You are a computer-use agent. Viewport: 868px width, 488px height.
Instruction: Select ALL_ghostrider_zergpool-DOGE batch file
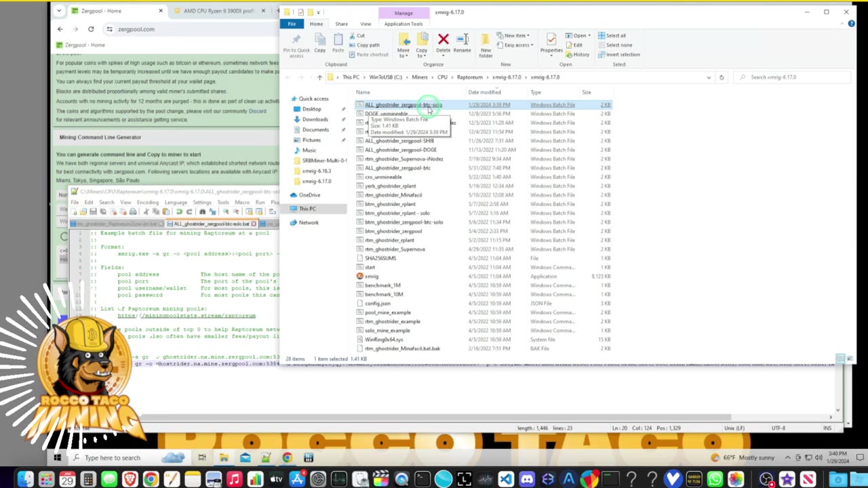pos(401,150)
